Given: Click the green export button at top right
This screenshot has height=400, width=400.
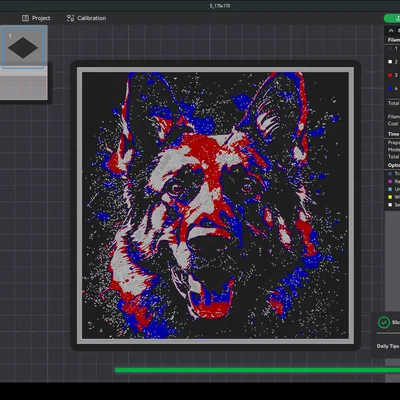Looking at the screenshot, I should click(x=392, y=18).
